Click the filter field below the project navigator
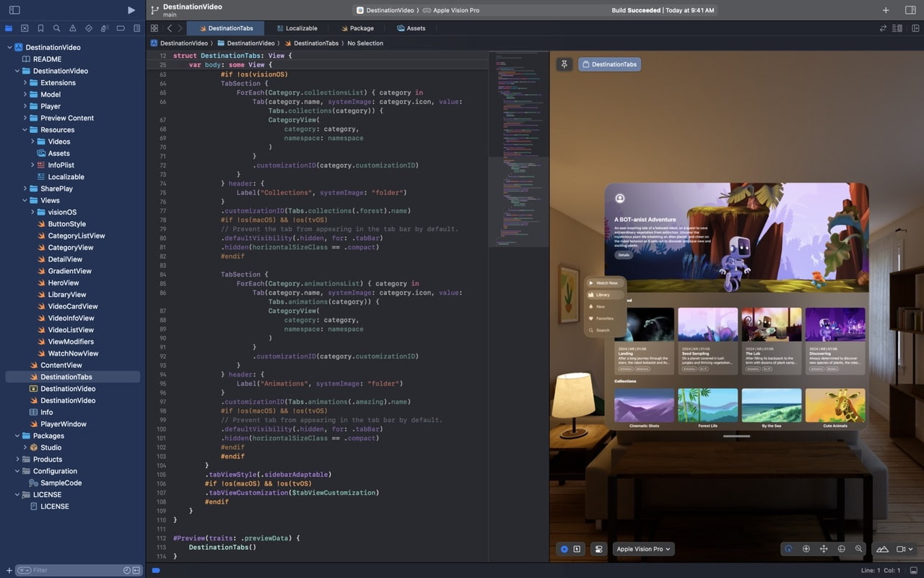 (x=72, y=570)
